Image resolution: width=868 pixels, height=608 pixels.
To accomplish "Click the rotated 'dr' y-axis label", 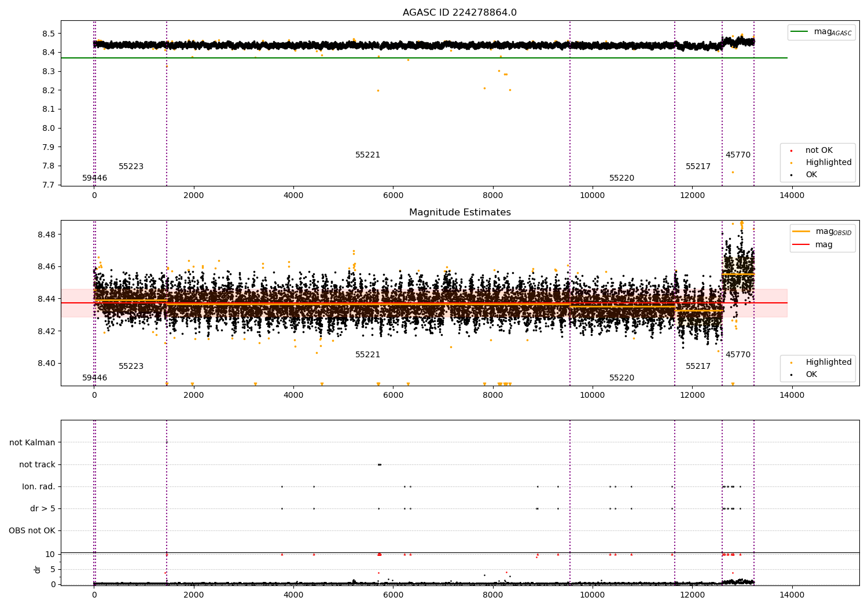I will (38, 569).
